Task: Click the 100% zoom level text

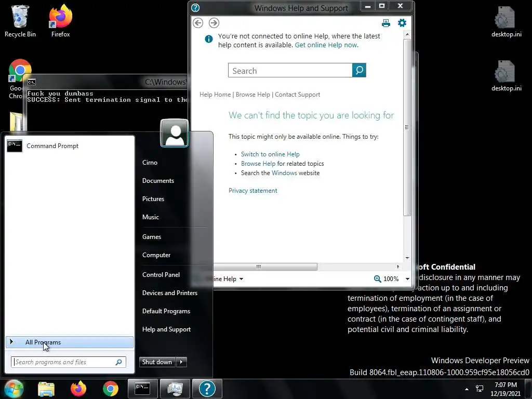Action: pos(391,279)
